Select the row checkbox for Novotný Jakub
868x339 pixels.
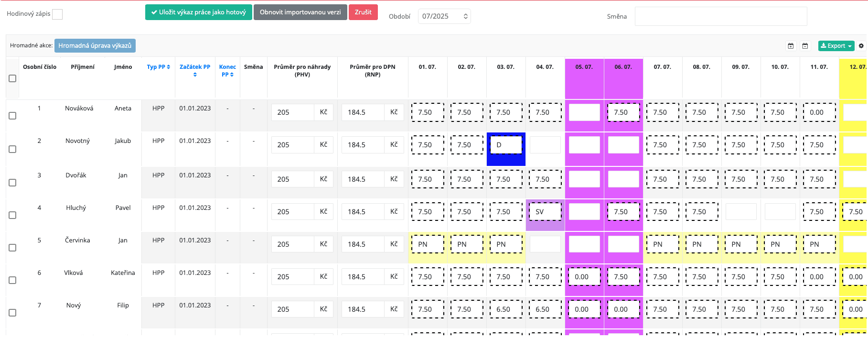(12, 149)
